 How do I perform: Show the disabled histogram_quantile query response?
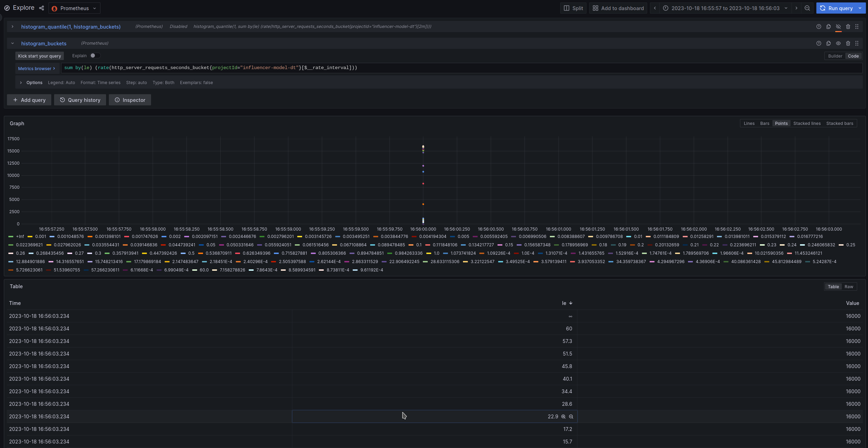[x=838, y=27]
